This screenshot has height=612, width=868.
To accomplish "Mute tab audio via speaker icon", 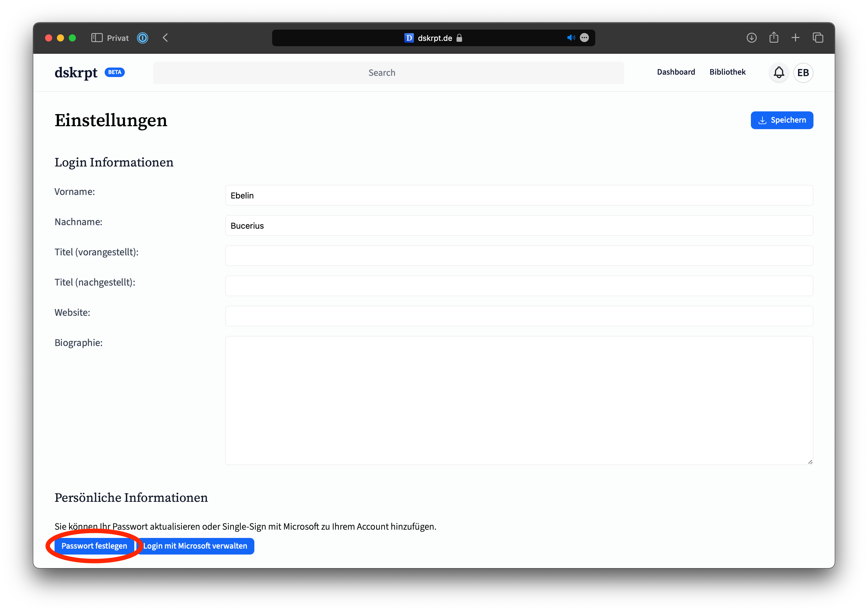I will 570,38.
